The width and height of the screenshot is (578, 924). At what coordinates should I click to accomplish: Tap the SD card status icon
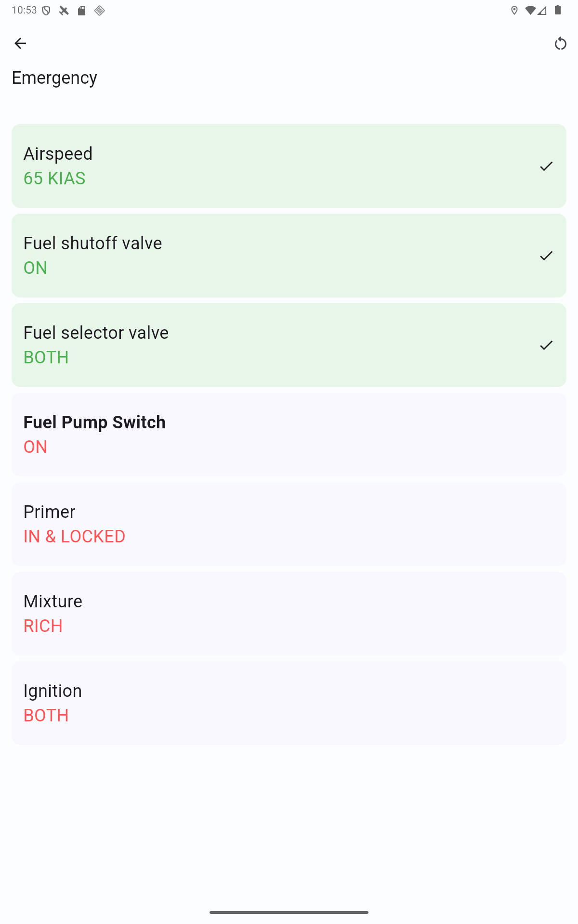tap(82, 11)
